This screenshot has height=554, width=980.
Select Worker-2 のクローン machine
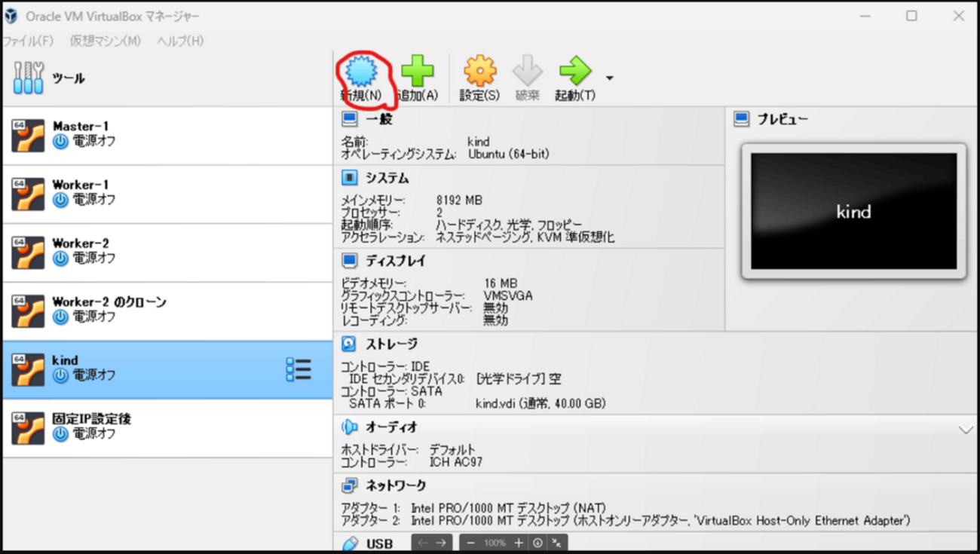tap(167, 311)
